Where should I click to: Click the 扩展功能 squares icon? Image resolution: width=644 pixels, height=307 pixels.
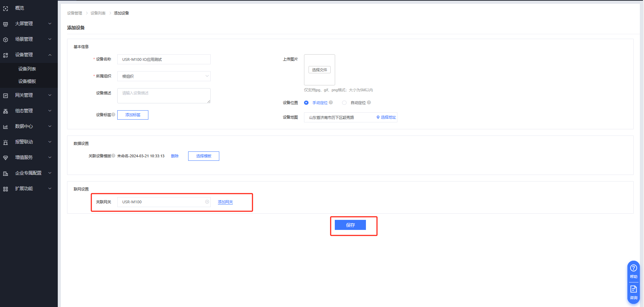(x=6, y=189)
